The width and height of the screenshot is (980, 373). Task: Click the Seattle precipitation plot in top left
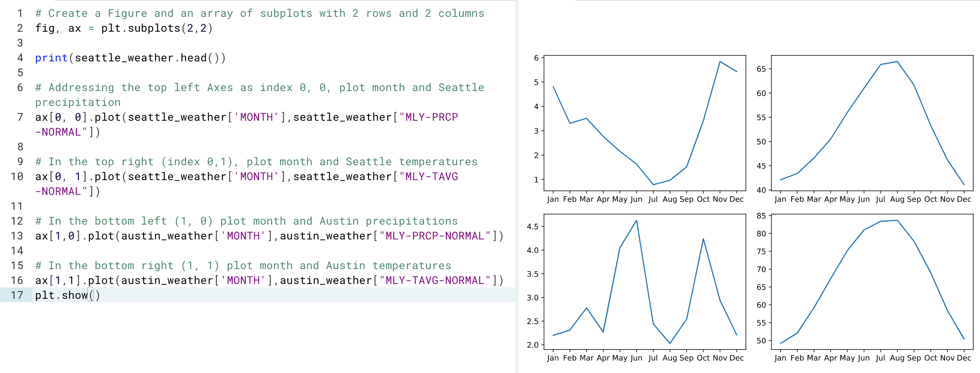point(644,123)
